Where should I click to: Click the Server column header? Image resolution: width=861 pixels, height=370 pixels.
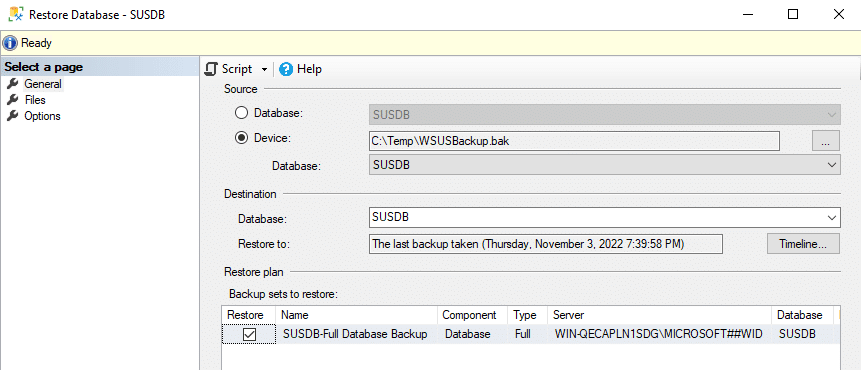tap(659, 315)
